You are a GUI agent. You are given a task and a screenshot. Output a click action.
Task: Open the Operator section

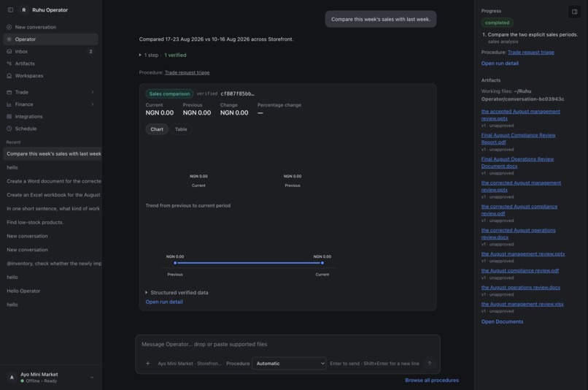(x=50, y=39)
